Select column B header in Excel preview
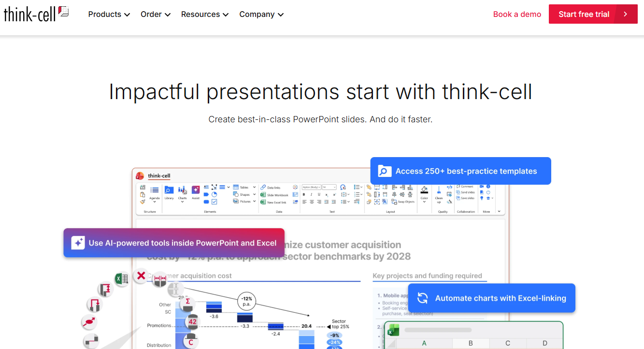Image resolution: width=644 pixels, height=349 pixels. [471, 343]
